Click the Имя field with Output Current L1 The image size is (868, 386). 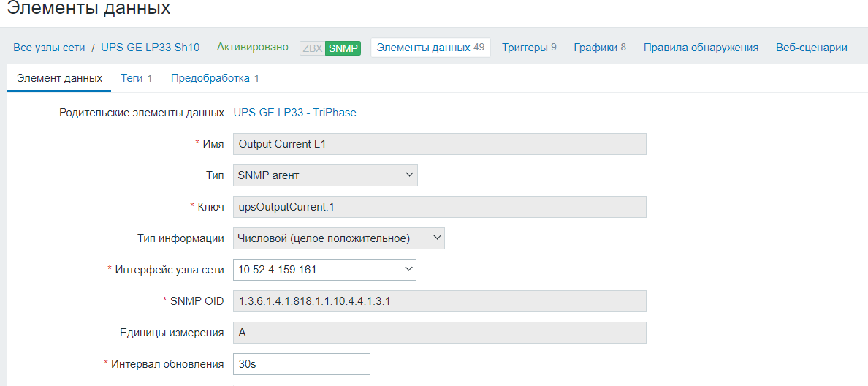tap(439, 144)
